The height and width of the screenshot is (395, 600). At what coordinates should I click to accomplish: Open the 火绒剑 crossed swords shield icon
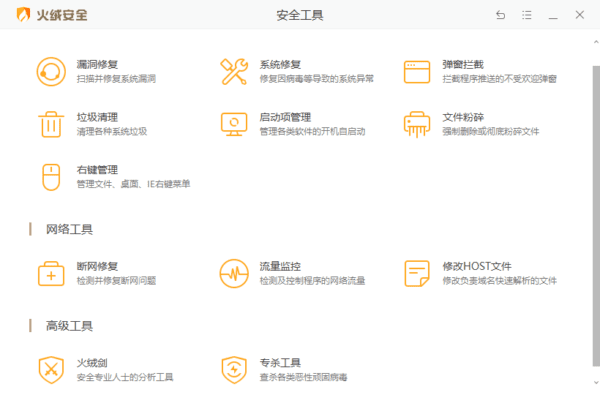(51, 370)
